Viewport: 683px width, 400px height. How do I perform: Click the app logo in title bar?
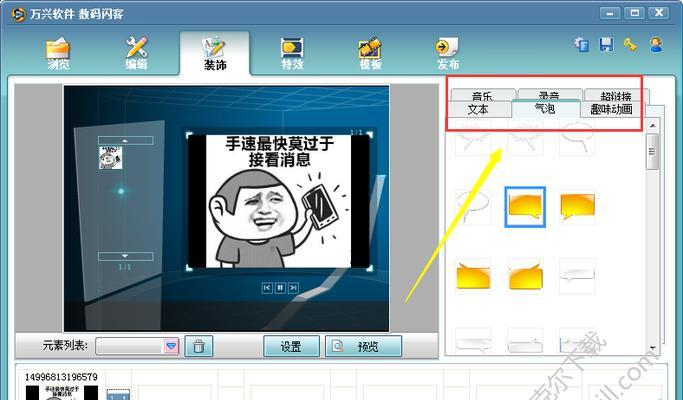(18, 14)
